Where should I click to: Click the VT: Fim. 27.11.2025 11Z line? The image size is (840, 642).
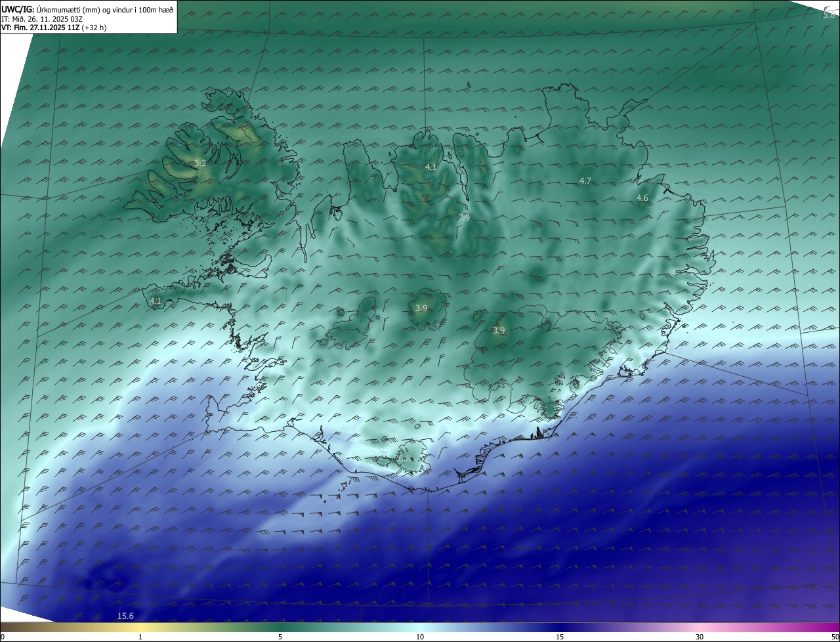[x=54, y=28]
